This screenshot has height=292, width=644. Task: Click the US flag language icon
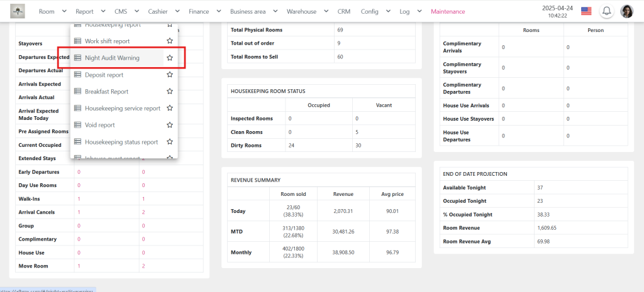click(586, 11)
